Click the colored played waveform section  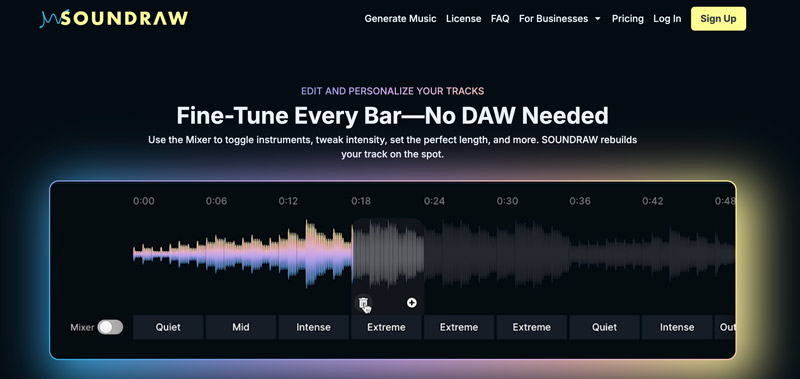click(x=242, y=253)
